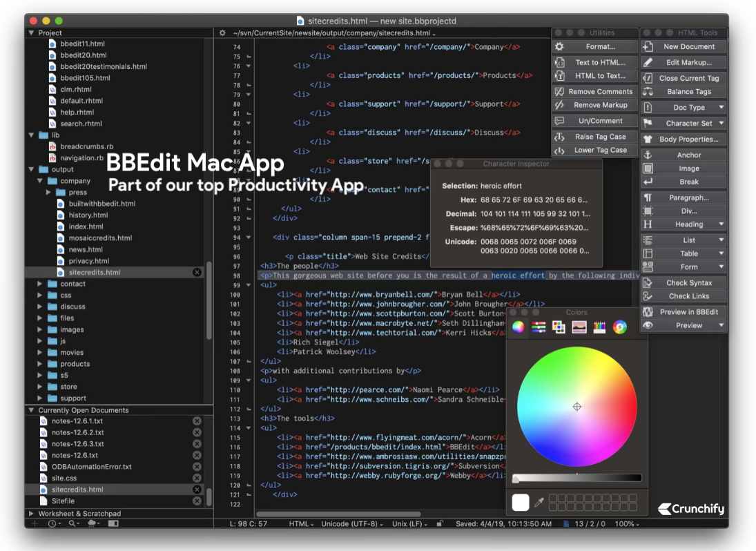This screenshot has height=551, width=756.
Task: Click the gear icon beside file path
Action: tap(222, 32)
